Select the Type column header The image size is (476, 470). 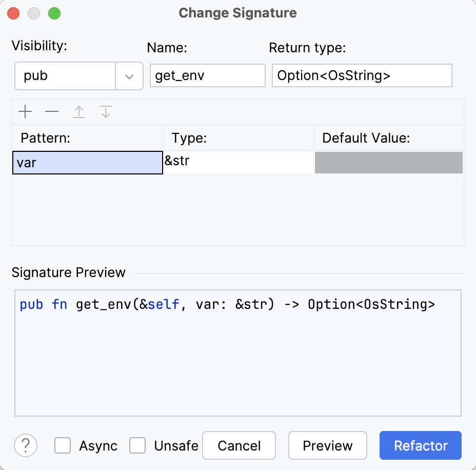pyautogui.click(x=189, y=138)
